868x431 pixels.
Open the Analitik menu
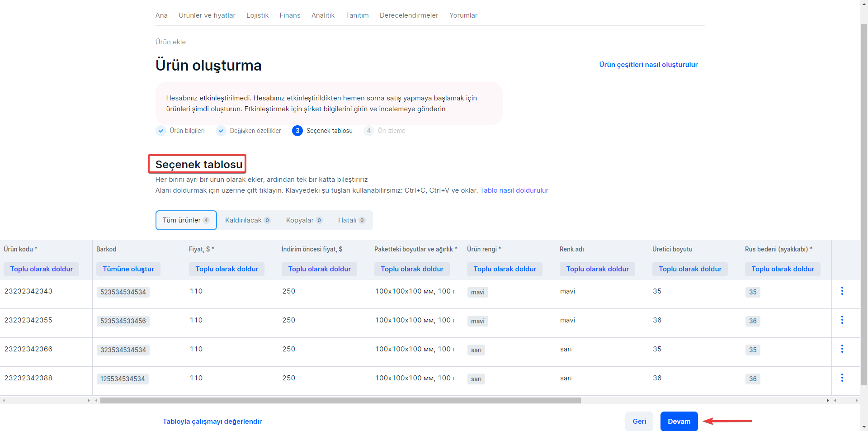click(323, 15)
